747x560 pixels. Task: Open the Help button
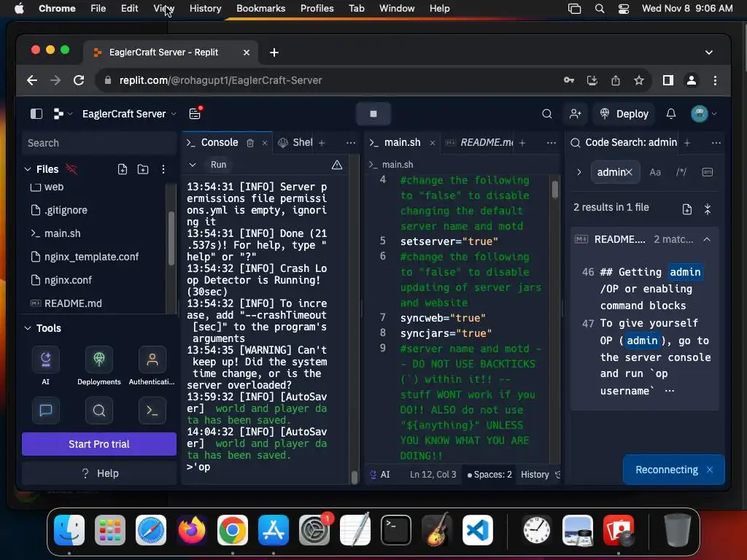pos(99,473)
